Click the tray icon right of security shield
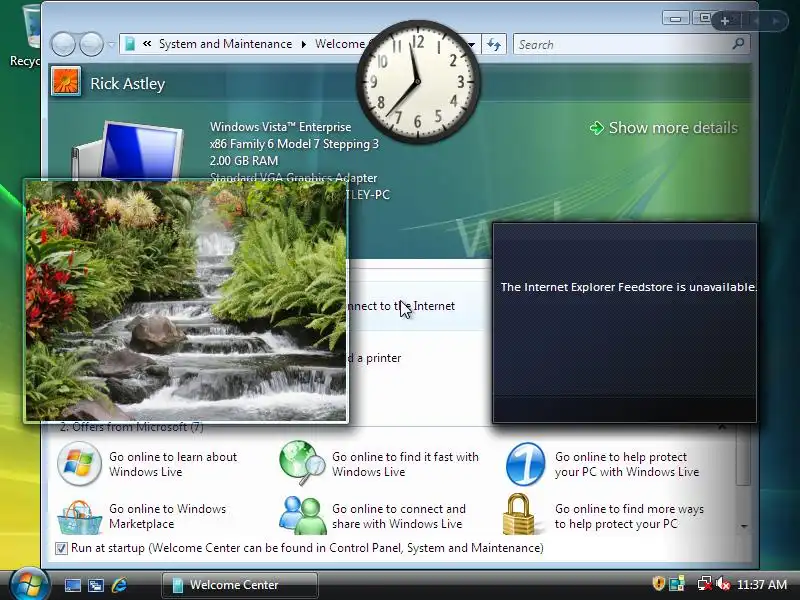The width and height of the screenshot is (800, 600). 677,584
